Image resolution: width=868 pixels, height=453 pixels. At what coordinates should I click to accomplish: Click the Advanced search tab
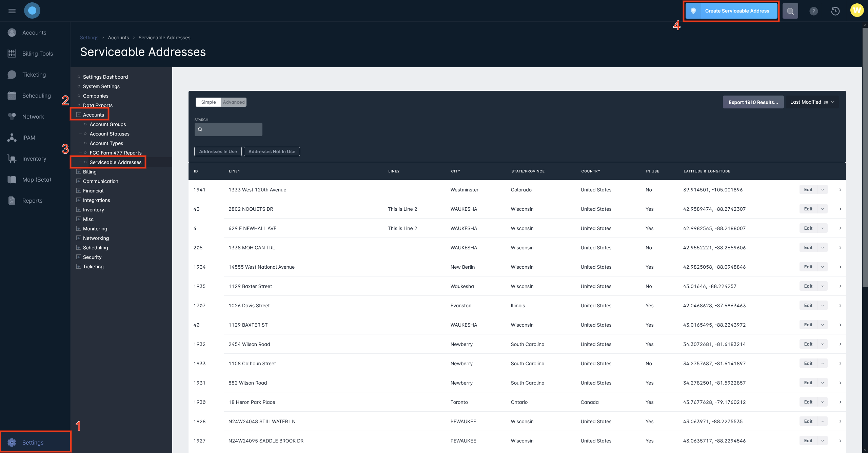pos(234,102)
